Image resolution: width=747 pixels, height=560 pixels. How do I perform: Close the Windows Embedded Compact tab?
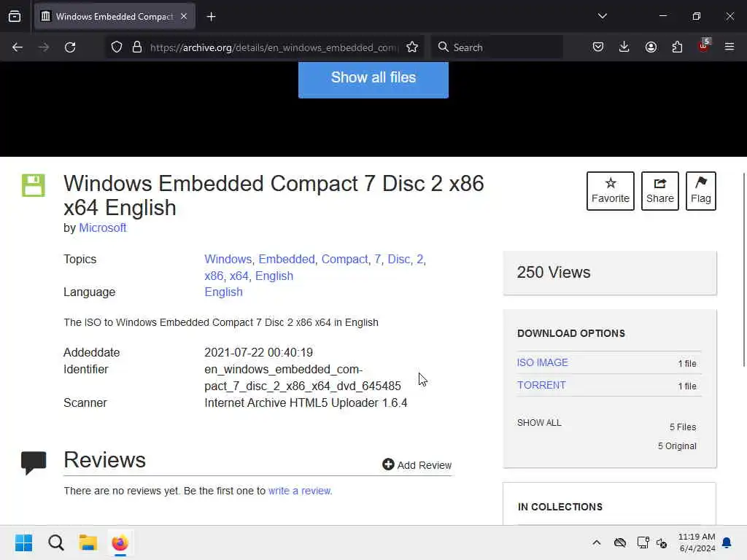tap(184, 17)
